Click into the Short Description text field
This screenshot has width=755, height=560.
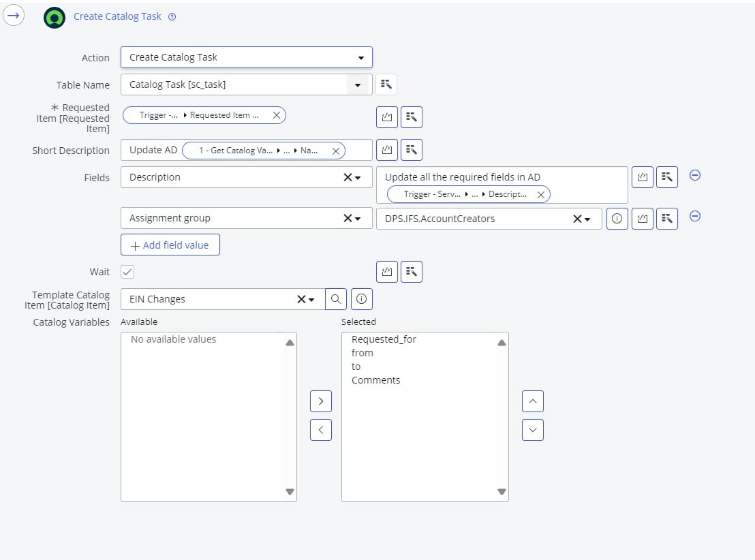tap(247, 150)
